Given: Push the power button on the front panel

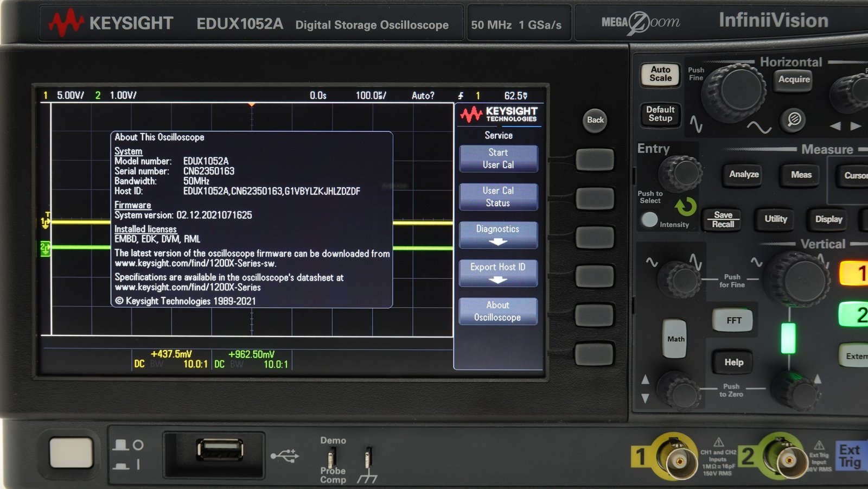Looking at the screenshot, I should 71,453.
